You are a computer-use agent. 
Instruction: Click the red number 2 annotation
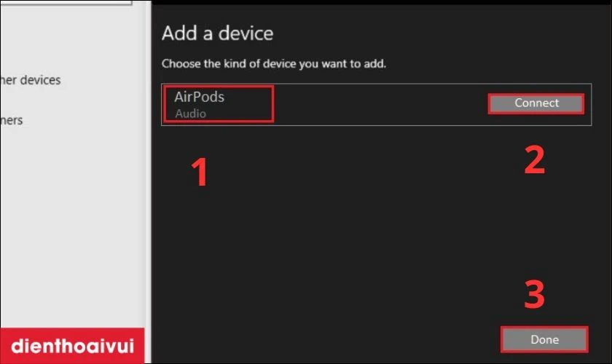534,159
